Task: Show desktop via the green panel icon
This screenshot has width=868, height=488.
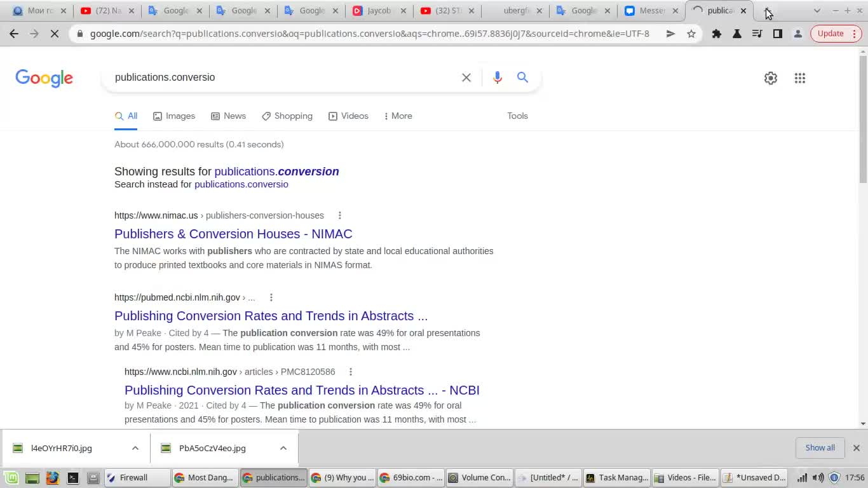Action: (x=32, y=478)
